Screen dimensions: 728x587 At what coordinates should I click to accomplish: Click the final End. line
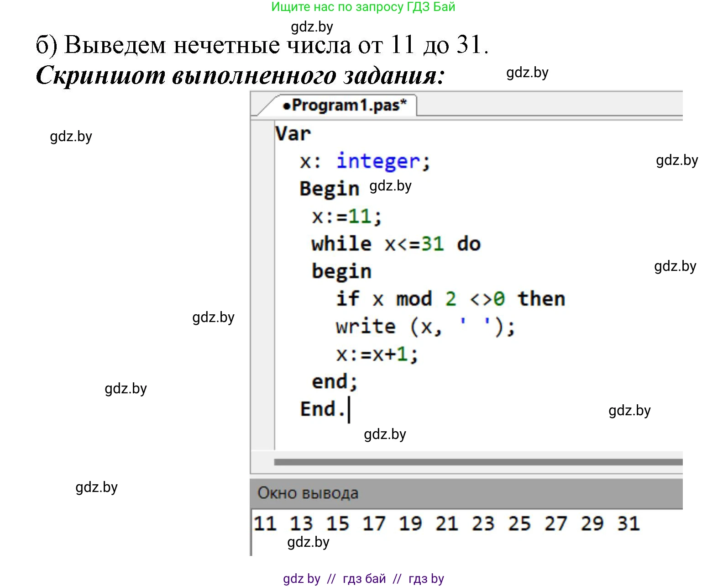(322, 409)
